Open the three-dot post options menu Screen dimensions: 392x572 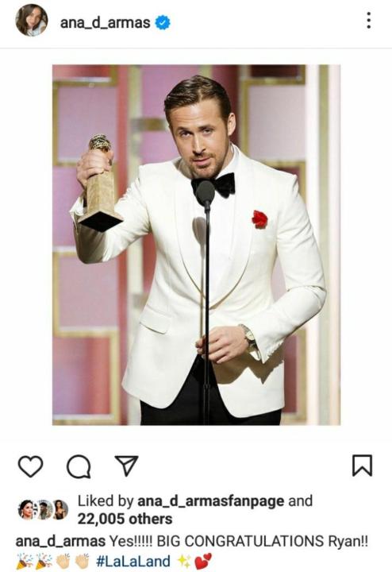pos(369,21)
